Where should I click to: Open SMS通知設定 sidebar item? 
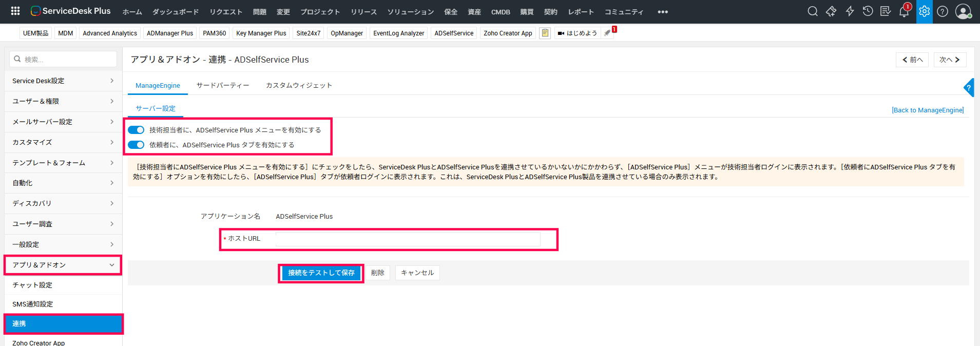pyautogui.click(x=63, y=304)
